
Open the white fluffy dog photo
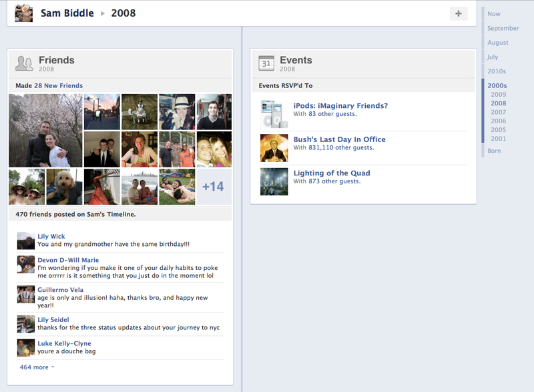pyautogui.click(x=64, y=187)
